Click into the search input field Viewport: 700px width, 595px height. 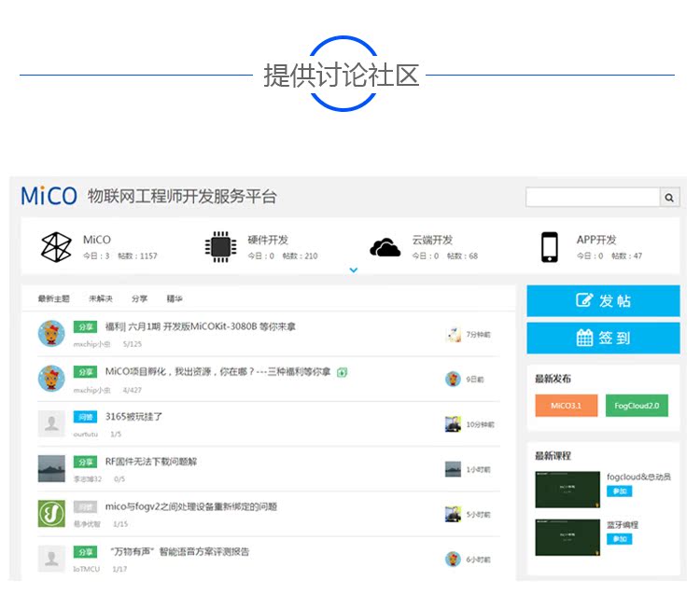pyautogui.click(x=593, y=197)
